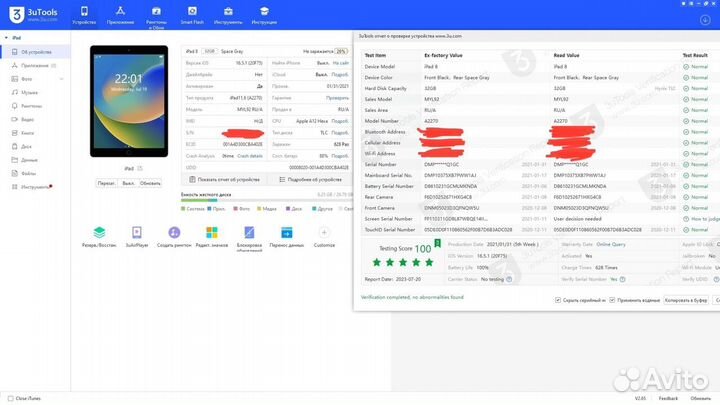Click Проверить warranty link

(x=338, y=98)
